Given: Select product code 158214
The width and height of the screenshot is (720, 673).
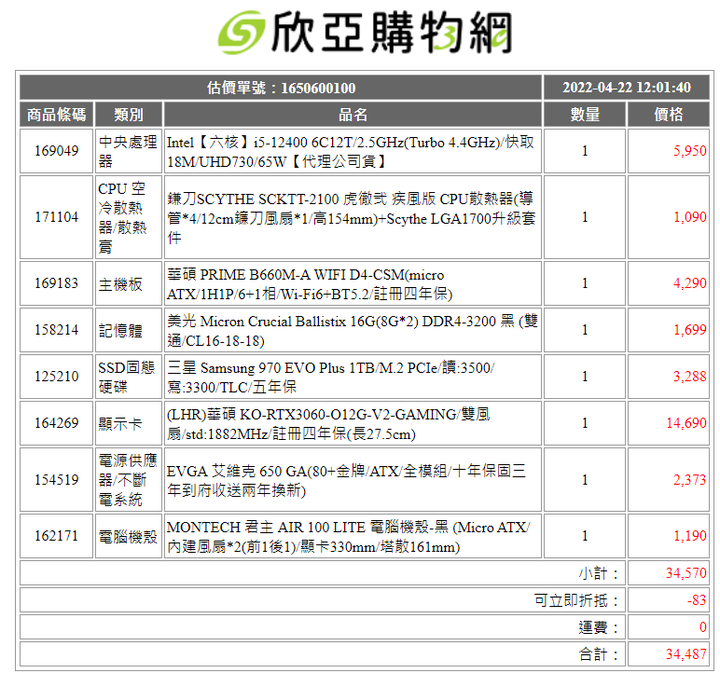Looking at the screenshot, I should click(56, 330).
